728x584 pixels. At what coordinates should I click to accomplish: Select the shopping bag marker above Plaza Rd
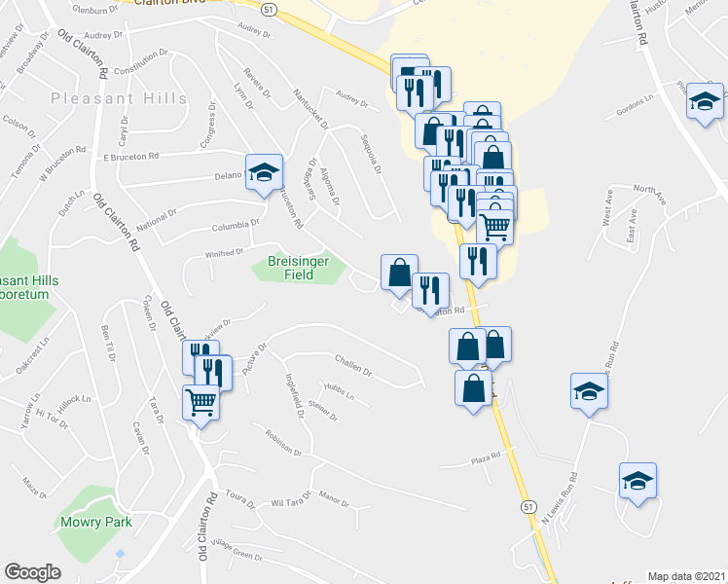473,391
